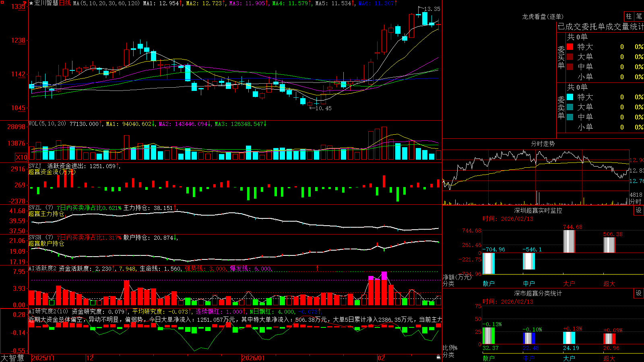Open the VOL(5,10,20) indicator label
Screen dimensions: 644x362
coord(47,124)
